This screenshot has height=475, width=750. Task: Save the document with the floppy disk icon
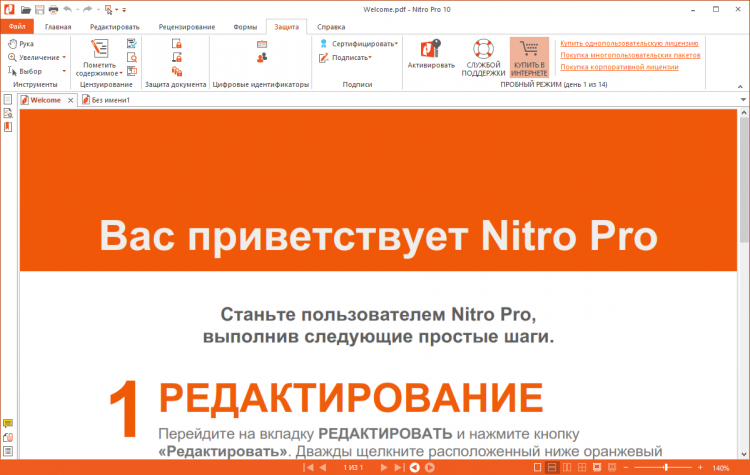40,10
